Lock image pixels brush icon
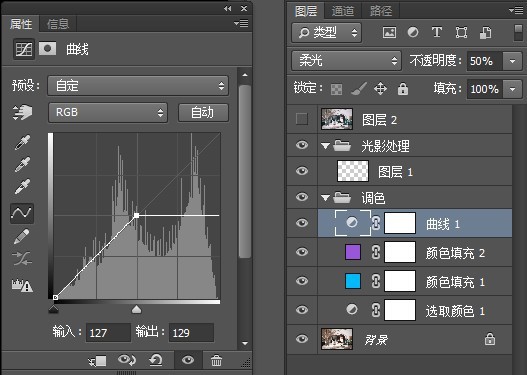This screenshot has height=375, width=527. 359,89
